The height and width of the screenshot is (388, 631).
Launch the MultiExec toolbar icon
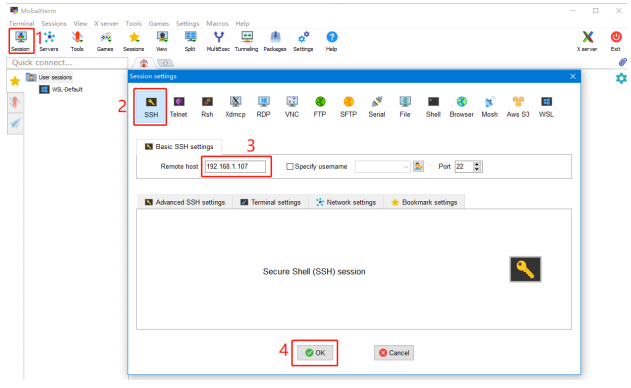[219, 41]
